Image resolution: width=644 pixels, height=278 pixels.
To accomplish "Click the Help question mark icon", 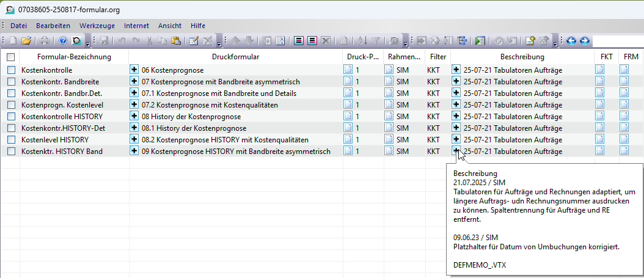I will click(63, 41).
